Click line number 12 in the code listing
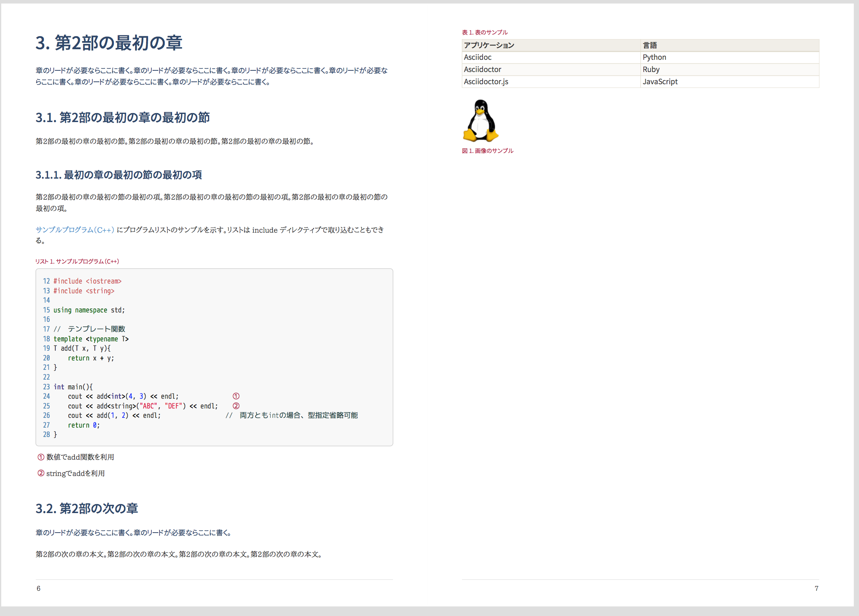This screenshot has width=859, height=616. pos(46,281)
